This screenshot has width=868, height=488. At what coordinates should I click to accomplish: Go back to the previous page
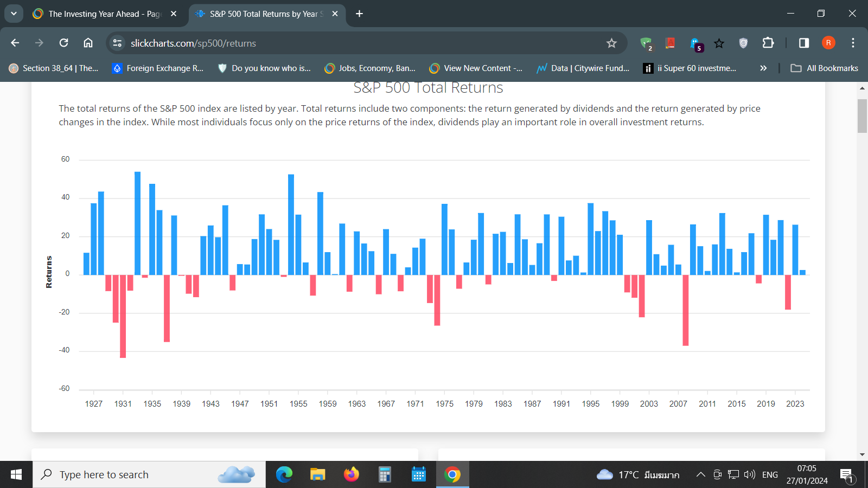pyautogui.click(x=15, y=43)
